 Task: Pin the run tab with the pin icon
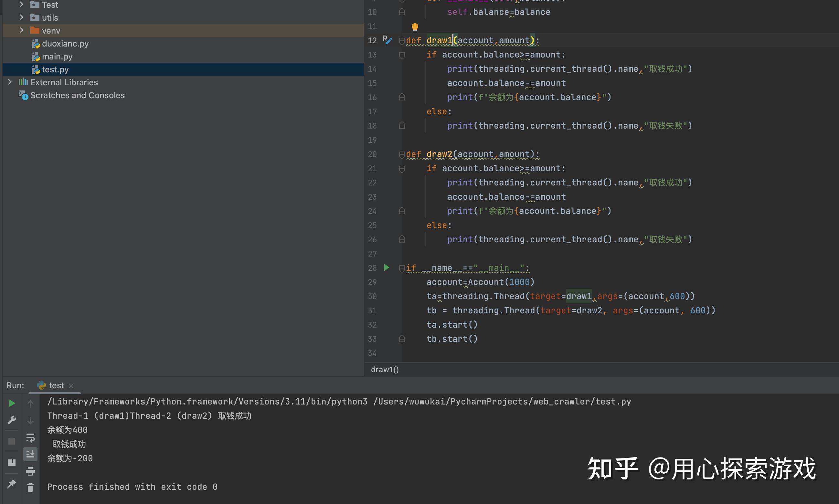12,483
